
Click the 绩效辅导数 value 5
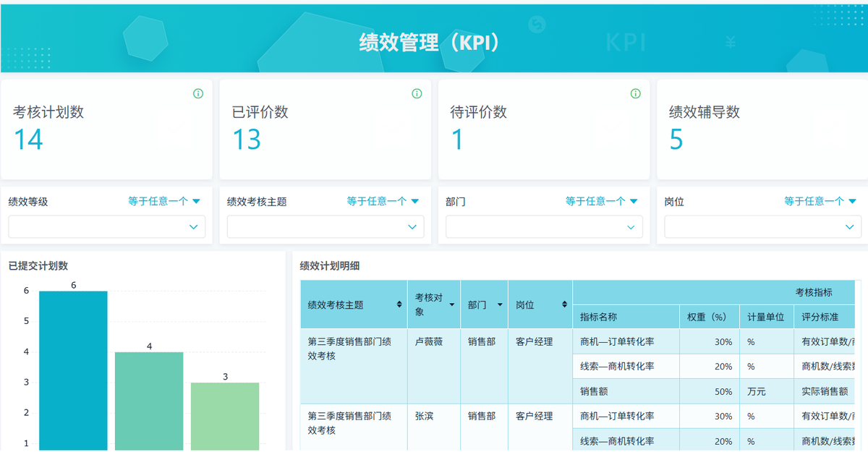point(676,139)
